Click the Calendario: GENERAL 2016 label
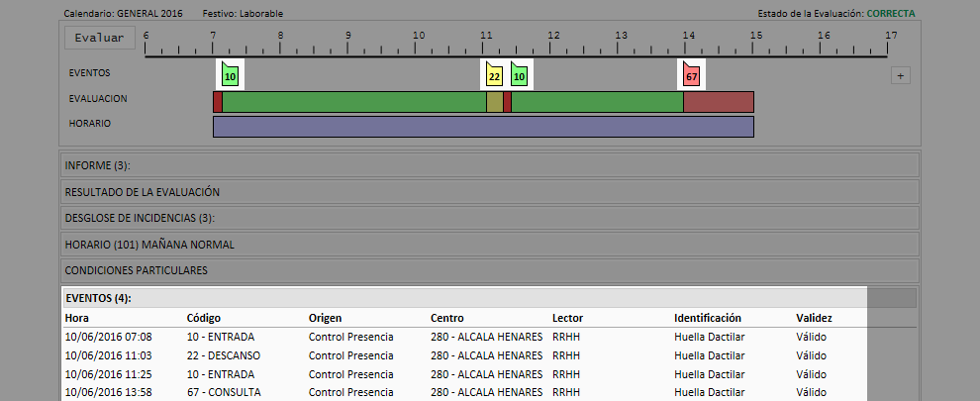 tap(123, 13)
